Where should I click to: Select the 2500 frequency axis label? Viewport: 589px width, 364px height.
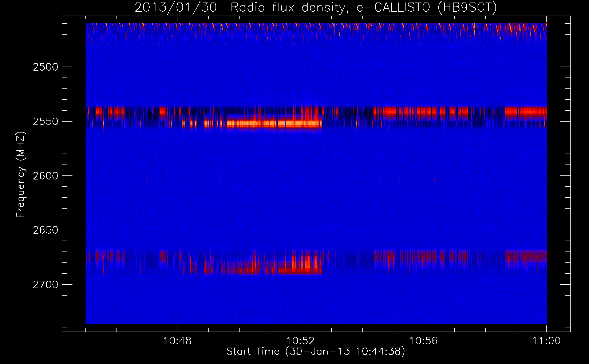click(x=45, y=67)
